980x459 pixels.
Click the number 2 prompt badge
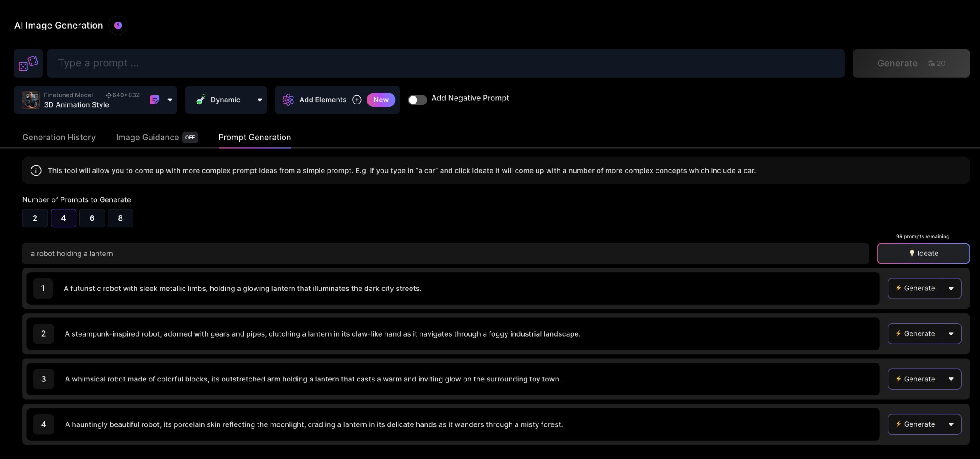(x=44, y=334)
